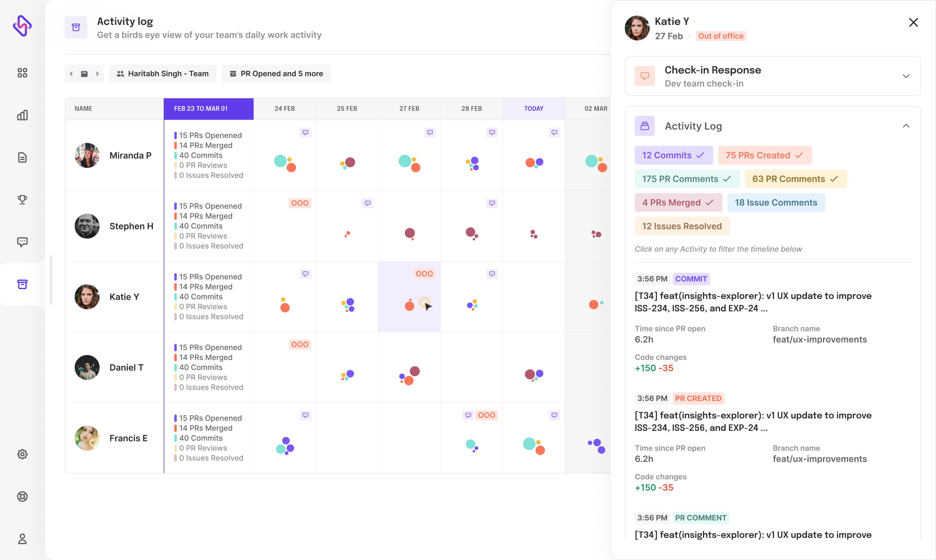The width and height of the screenshot is (936, 560).
Task: Select the bar chart analytics icon in sidebar
Action: (22, 115)
